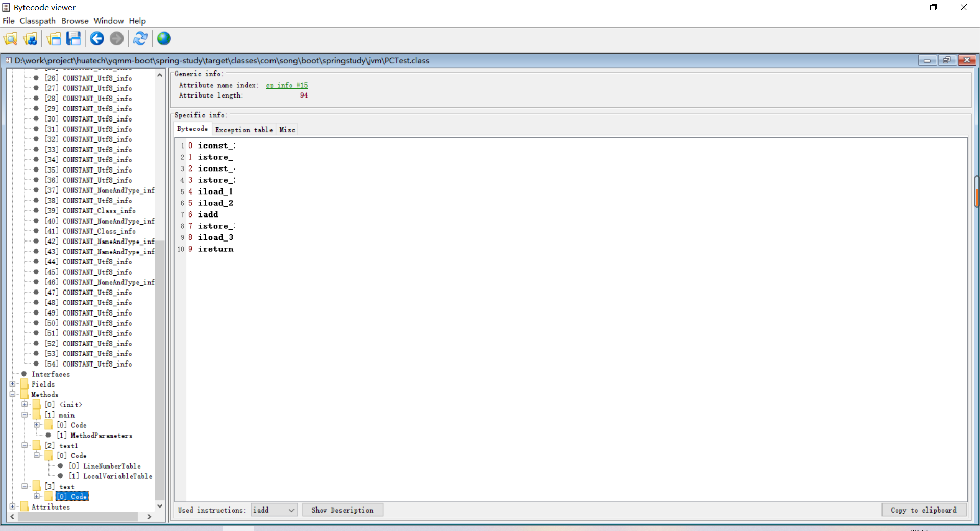Switch to the Misc tab
Image resolution: width=980 pixels, height=531 pixels.
click(x=287, y=130)
